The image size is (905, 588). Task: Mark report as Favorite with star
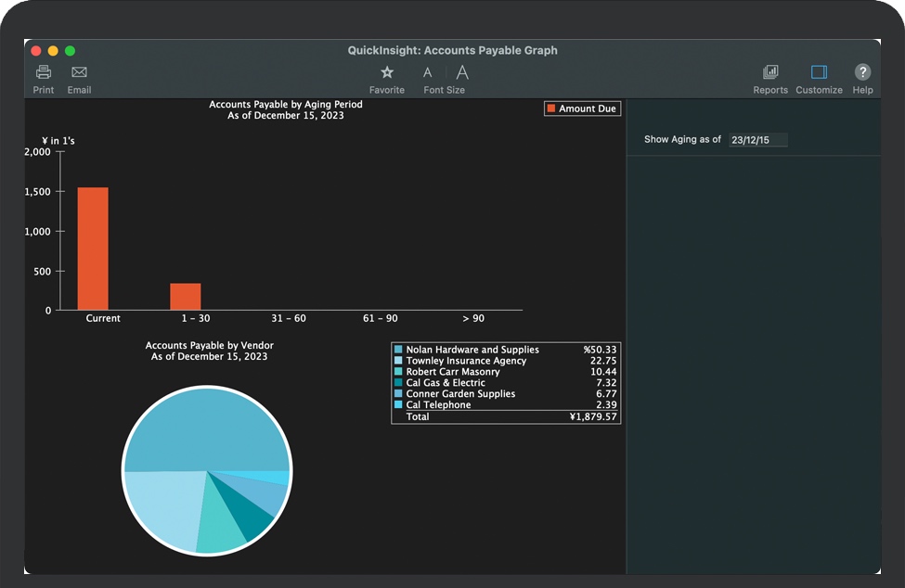(x=387, y=72)
